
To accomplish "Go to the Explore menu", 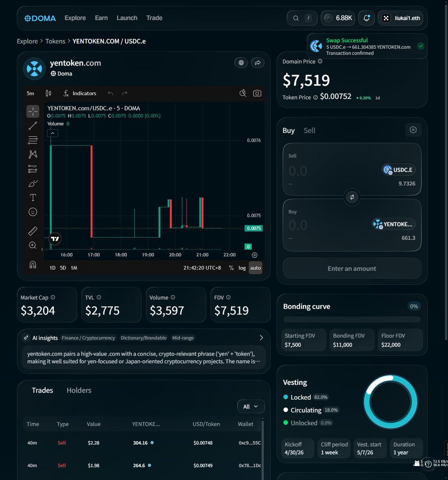I will pyautogui.click(x=75, y=18).
